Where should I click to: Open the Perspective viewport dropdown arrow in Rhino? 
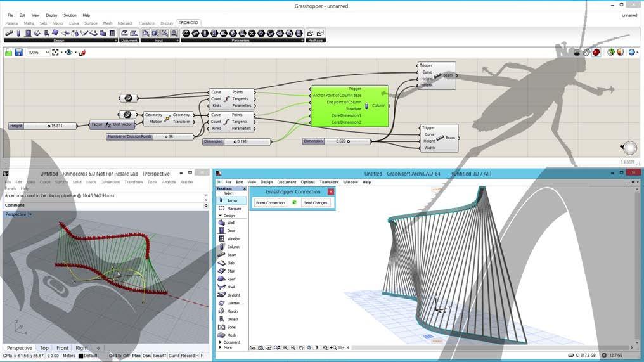[30, 214]
